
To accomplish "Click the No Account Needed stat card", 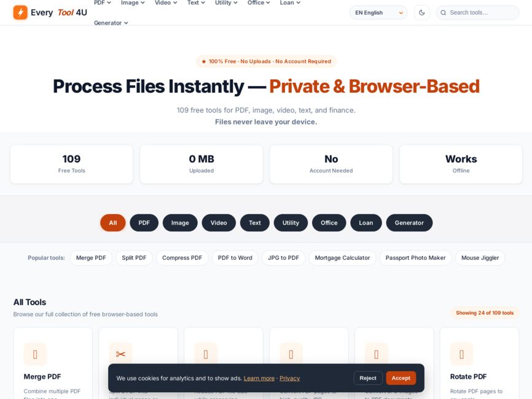I will [331, 164].
